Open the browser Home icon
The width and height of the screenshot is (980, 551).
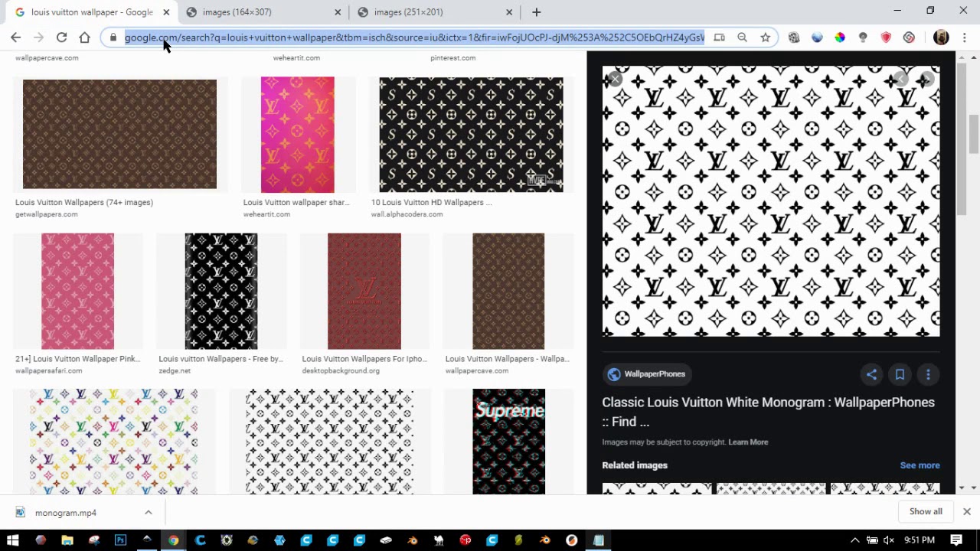coord(84,37)
